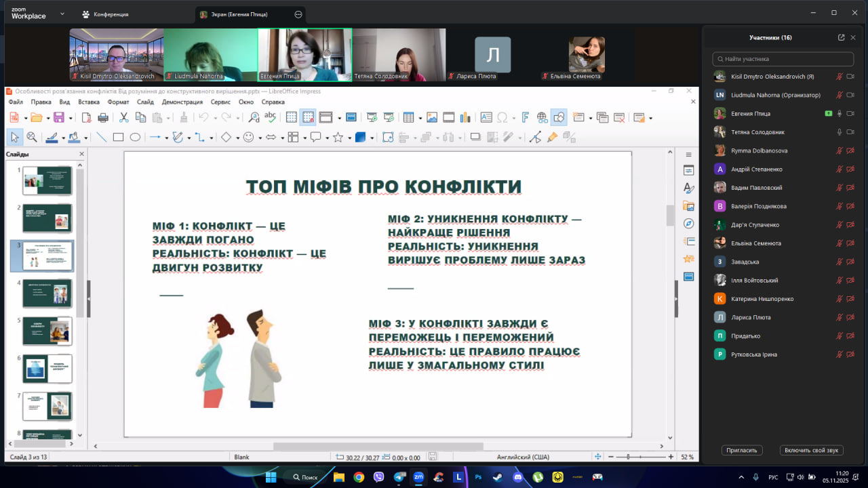
Task: Click the Insert Image icon
Action: (431, 117)
